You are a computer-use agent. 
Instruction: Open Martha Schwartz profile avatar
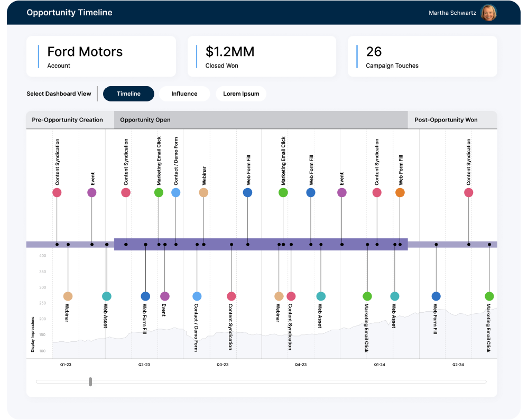488,13
